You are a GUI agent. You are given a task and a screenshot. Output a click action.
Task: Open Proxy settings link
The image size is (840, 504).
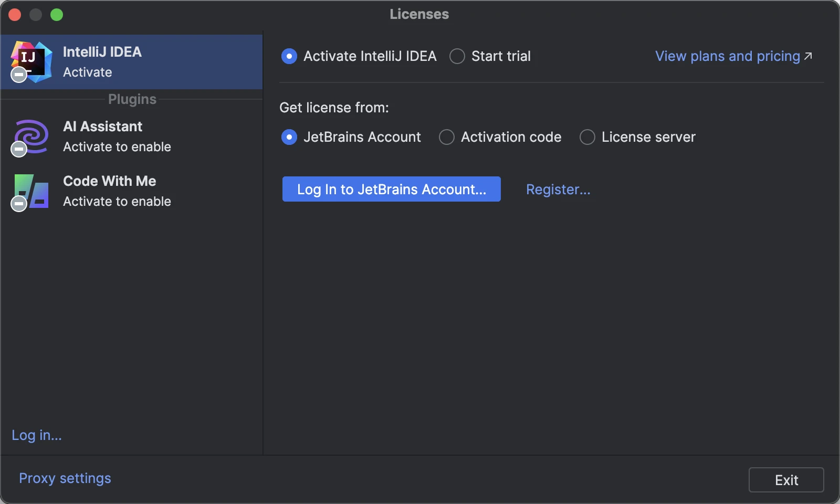tap(65, 478)
